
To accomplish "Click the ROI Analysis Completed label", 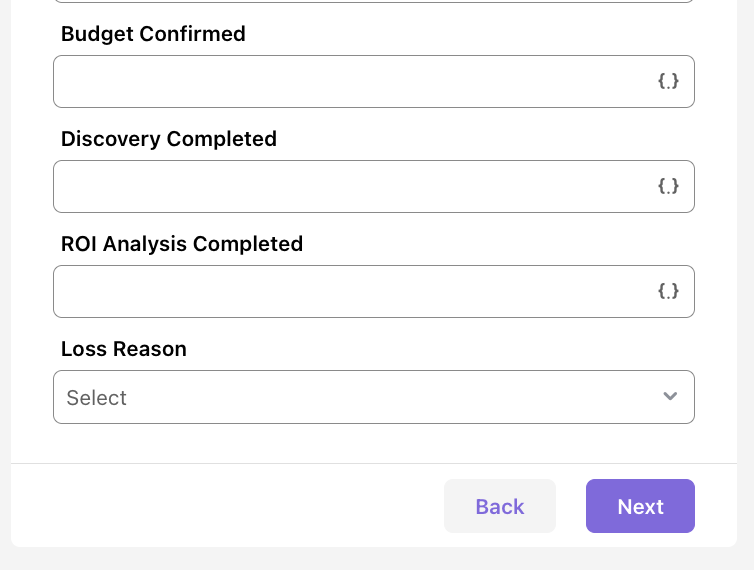I will 182,244.
